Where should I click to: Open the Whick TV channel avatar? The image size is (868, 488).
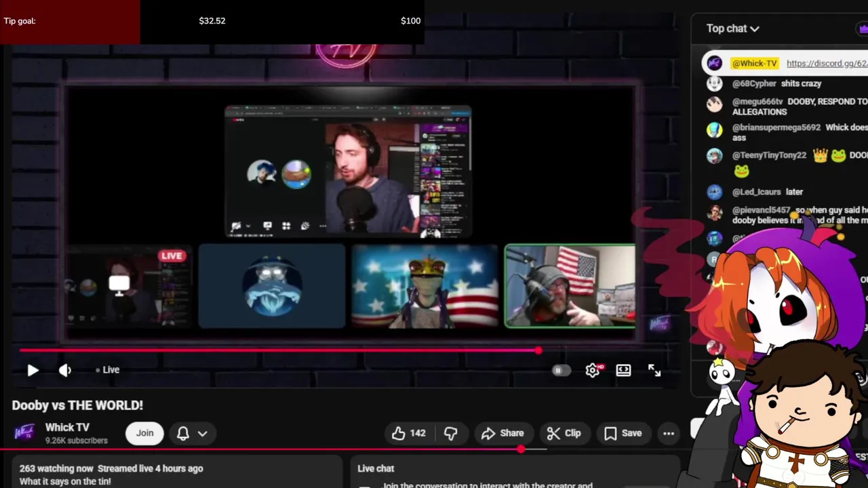(x=24, y=432)
